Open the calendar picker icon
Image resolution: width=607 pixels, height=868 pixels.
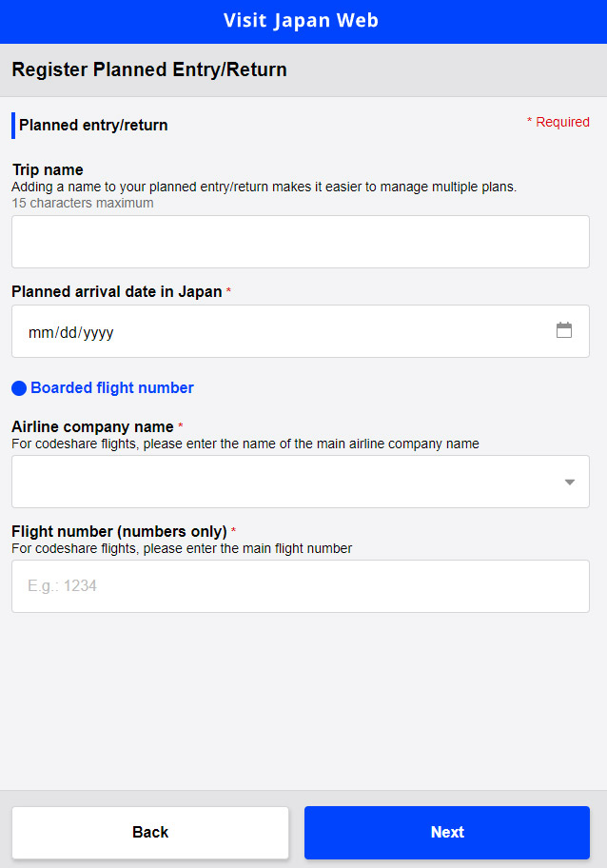coord(564,330)
